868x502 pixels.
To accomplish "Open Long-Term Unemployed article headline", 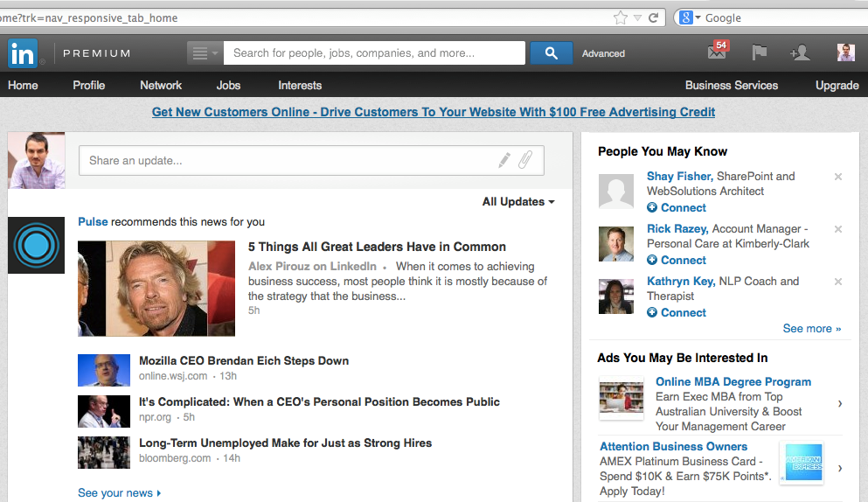I will click(285, 443).
